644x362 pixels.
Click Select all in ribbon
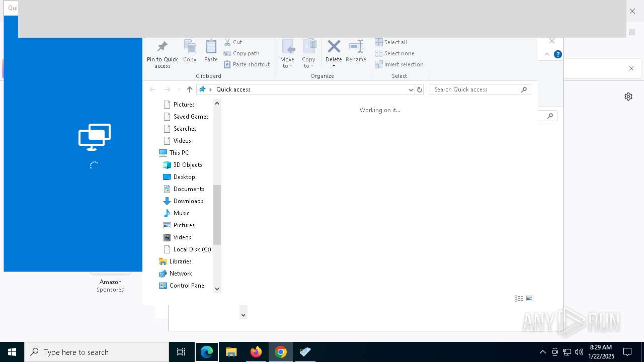coord(391,42)
